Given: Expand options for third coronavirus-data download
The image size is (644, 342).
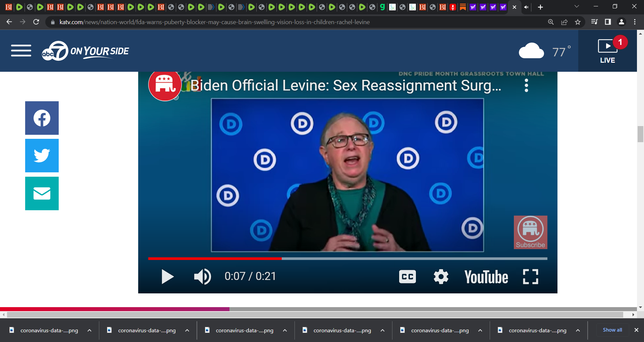Looking at the screenshot, I should (x=285, y=330).
